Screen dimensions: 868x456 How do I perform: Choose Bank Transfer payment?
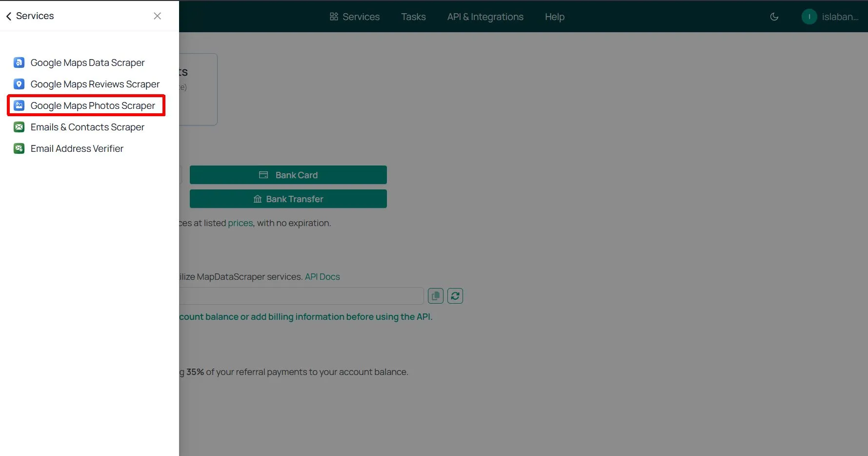click(x=288, y=199)
